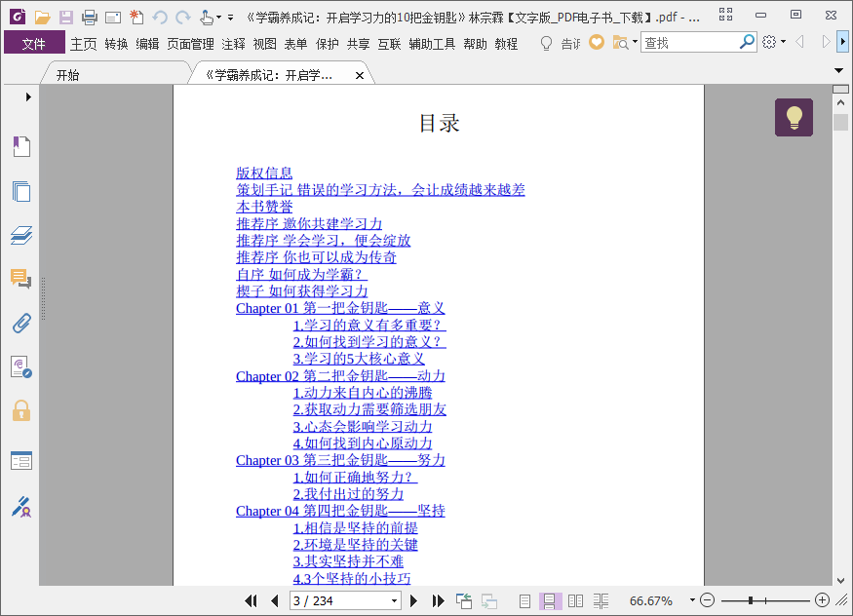Screen dimensions: 853x616
Task: Open the zoom percentage dropdown
Action: [692, 600]
